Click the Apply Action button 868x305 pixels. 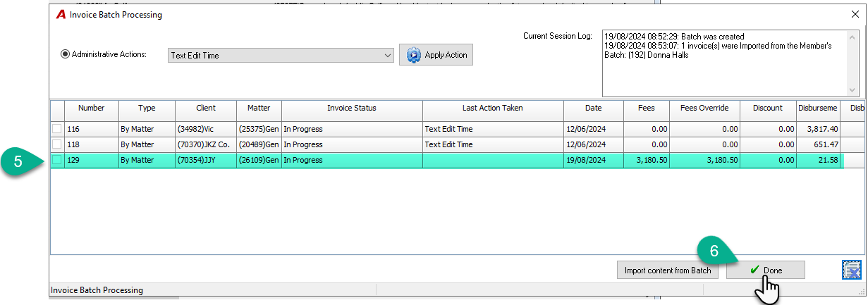436,55
